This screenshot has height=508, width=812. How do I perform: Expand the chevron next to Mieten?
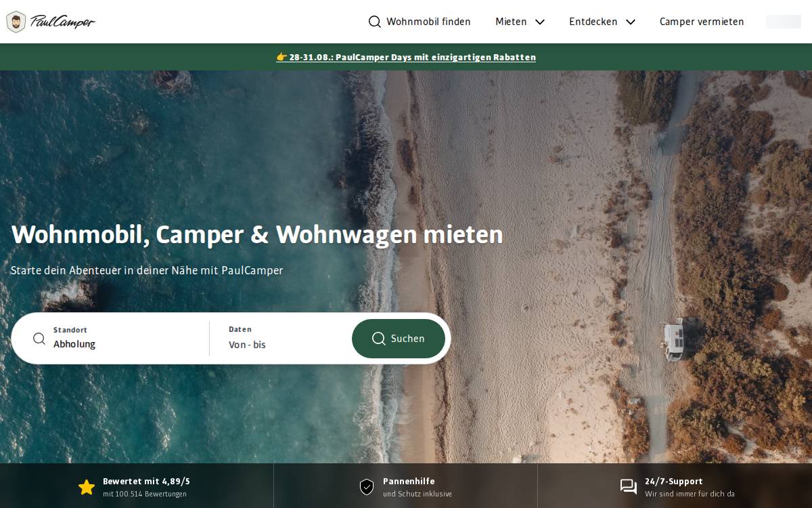tap(540, 22)
